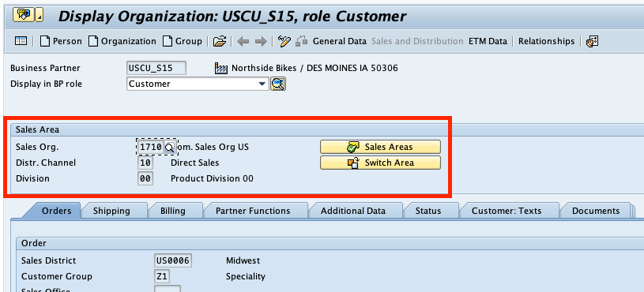Open the Partner Functions tab
Image resolution: width=644 pixels, height=292 pixels.
click(253, 211)
